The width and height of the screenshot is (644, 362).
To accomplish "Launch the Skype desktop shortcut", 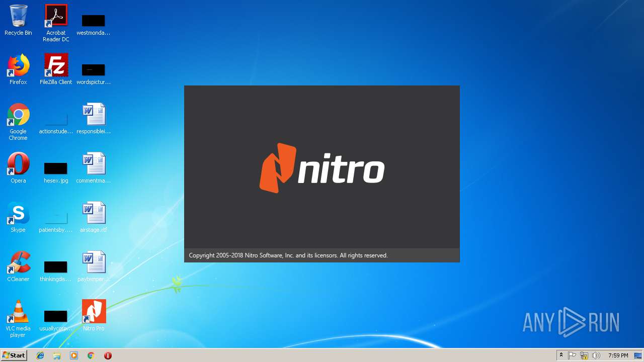I will (x=18, y=218).
